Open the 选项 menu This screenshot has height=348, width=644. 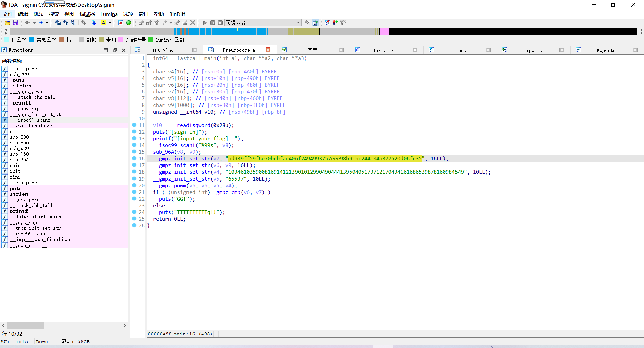(x=128, y=14)
